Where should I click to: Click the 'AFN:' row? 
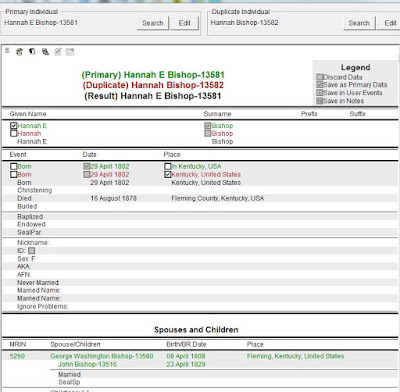(x=200, y=275)
